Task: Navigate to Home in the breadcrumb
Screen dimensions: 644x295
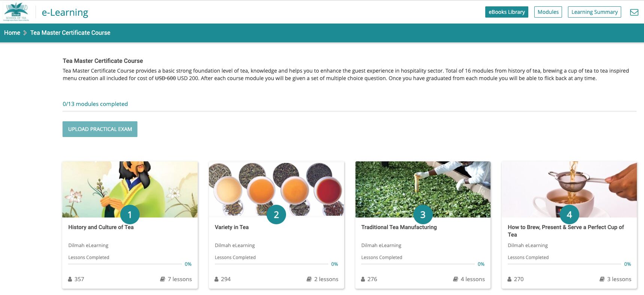Action: (12, 33)
